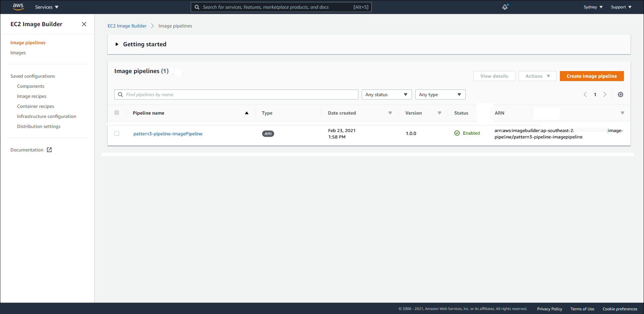Sort by ARN column arrow
Image resolution: width=644 pixels, height=314 pixels.
tap(623, 113)
